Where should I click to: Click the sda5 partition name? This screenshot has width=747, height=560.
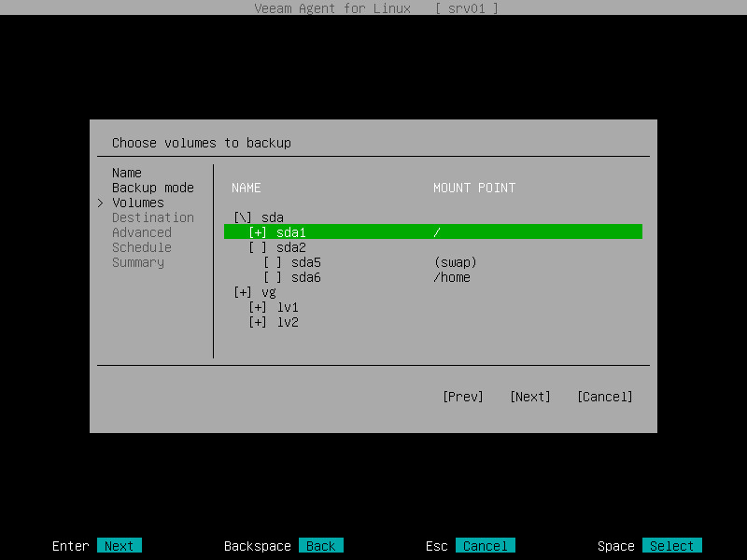[306, 262]
